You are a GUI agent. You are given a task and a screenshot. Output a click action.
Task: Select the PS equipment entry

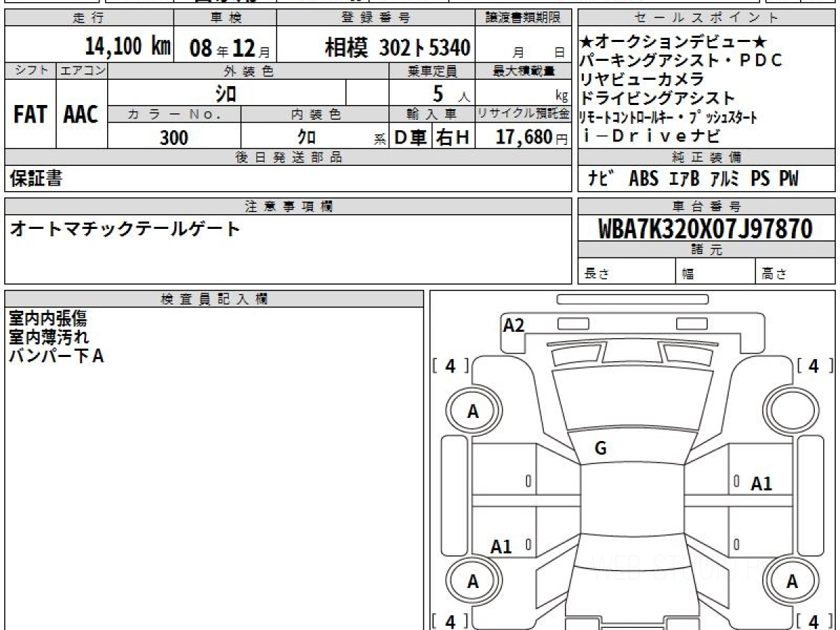pos(760,178)
